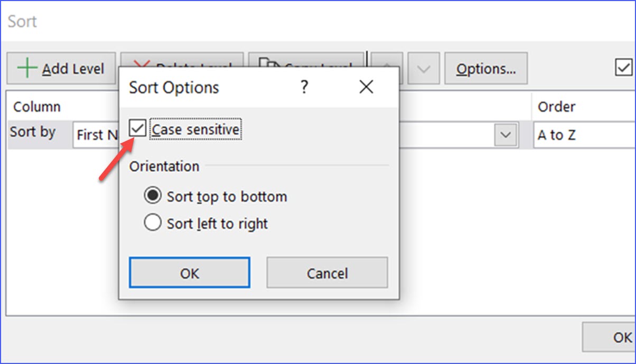The width and height of the screenshot is (636, 364).
Task: Click Cancel in the Sort Options dialog
Action: pyautogui.click(x=326, y=273)
